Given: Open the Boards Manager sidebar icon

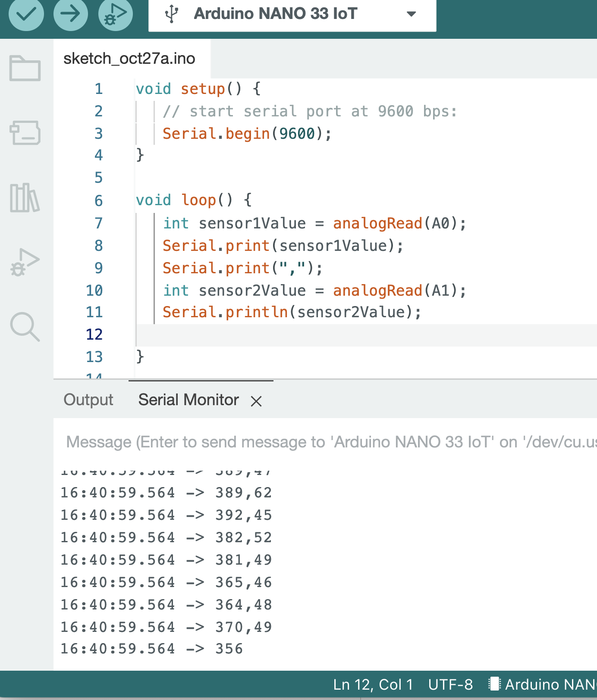Looking at the screenshot, I should [x=25, y=133].
